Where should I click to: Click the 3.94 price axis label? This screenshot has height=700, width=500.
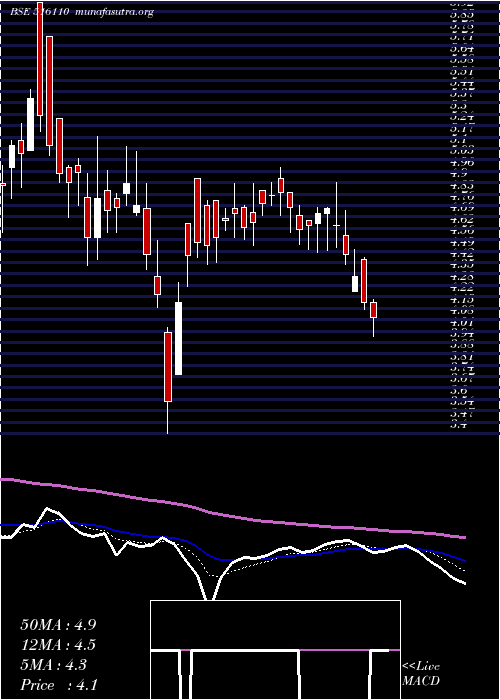462,335
